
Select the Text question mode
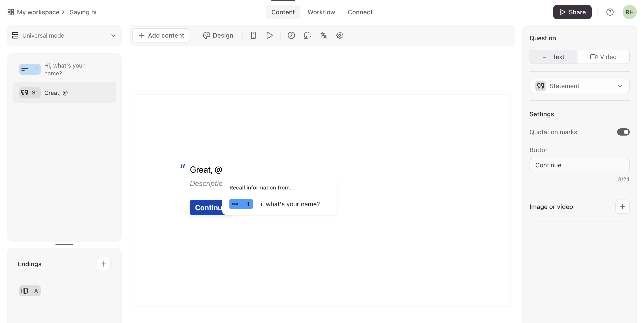tap(553, 57)
